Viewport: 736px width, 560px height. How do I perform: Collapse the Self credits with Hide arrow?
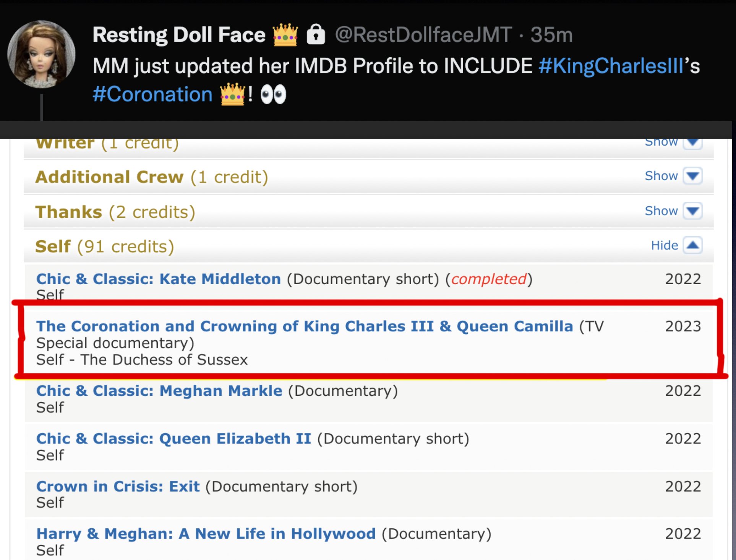click(x=692, y=245)
